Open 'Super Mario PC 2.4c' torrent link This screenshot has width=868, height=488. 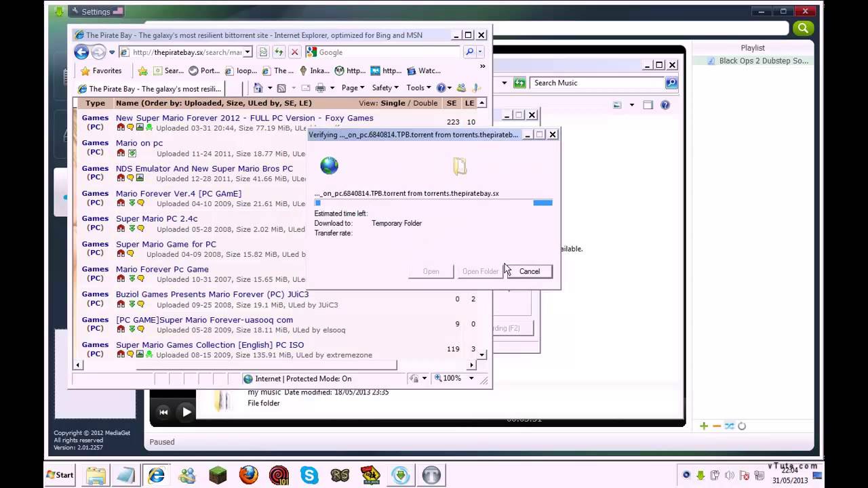(x=157, y=219)
